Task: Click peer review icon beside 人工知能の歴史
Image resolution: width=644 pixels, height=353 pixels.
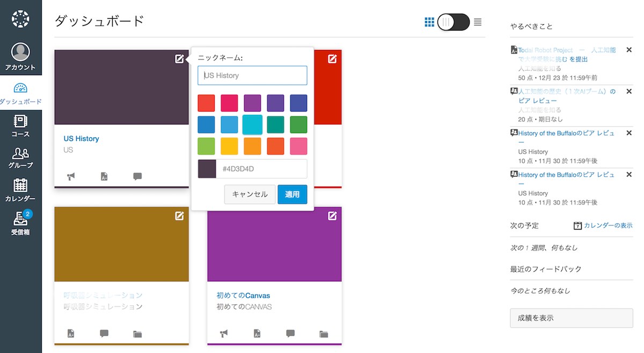Action: click(514, 91)
